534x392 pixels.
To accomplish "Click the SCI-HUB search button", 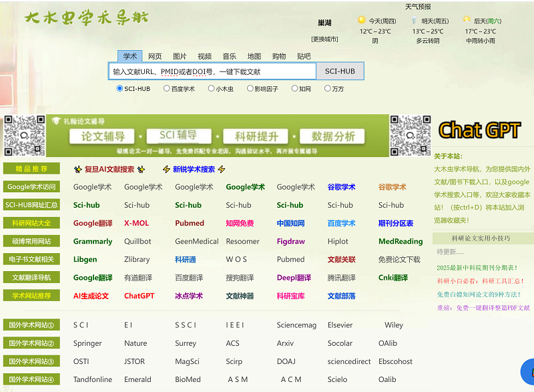I will pos(340,71).
